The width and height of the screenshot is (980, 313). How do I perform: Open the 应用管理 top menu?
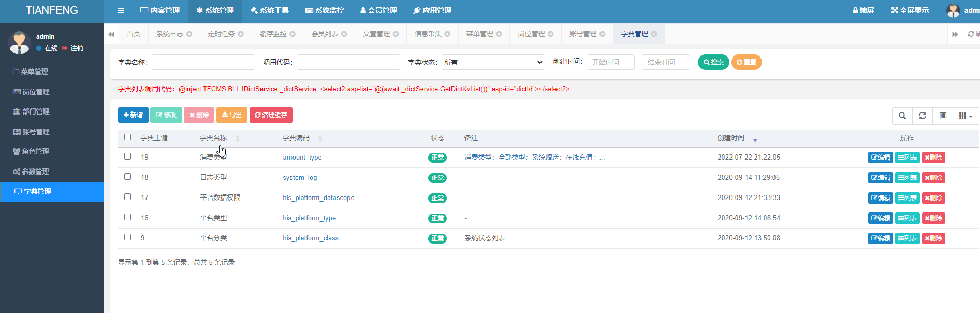point(433,11)
